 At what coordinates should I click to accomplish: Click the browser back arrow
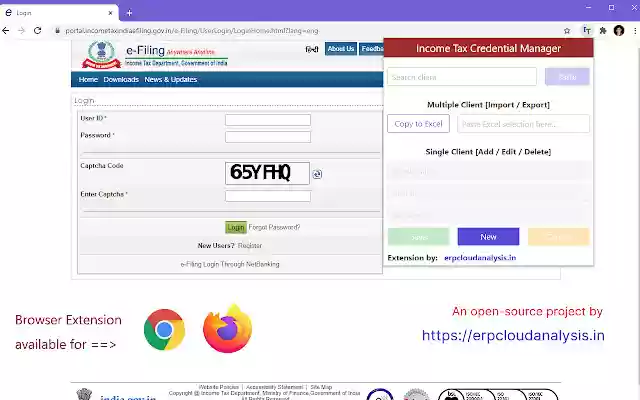tap(6, 31)
